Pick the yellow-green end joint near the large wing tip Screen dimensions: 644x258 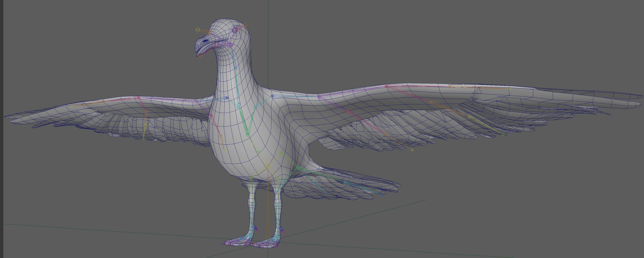(x=510, y=89)
